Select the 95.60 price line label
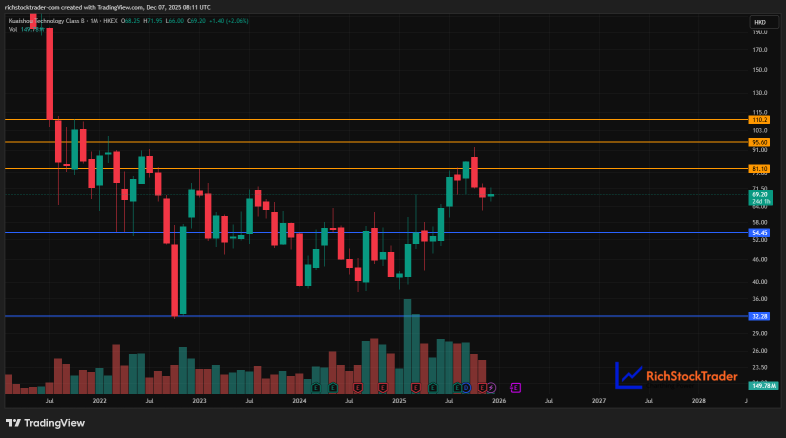 759,142
